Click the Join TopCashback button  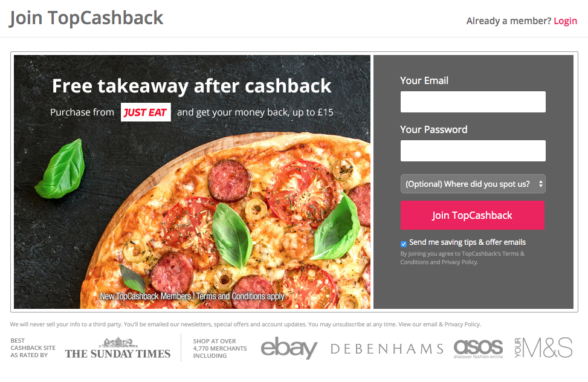coord(473,215)
